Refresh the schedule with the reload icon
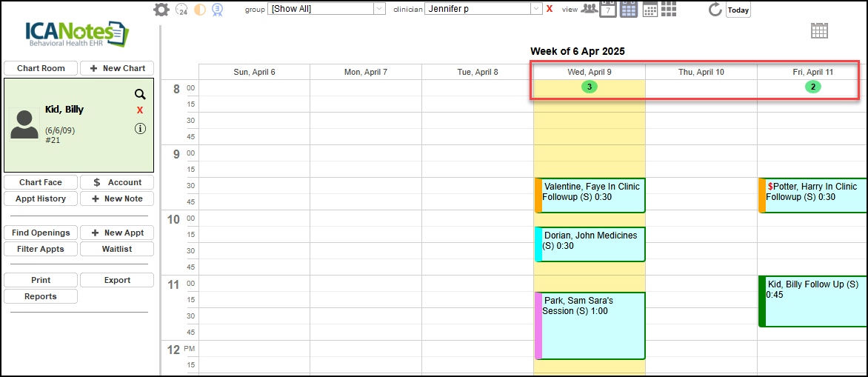 tap(715, 10)
